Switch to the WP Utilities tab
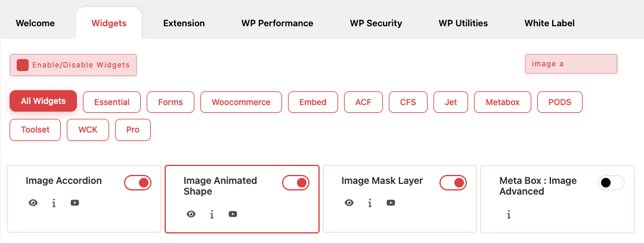 pyautogui.click(x=463, y=23)
